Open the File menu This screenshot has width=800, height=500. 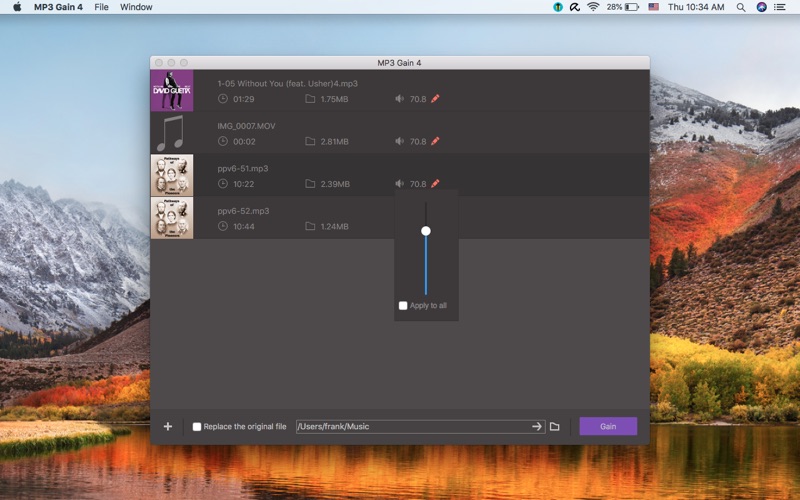click(102, 7)
